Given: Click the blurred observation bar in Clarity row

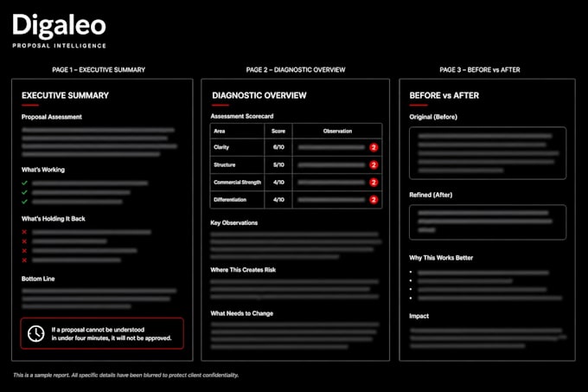Looking at the screenshot, I should click(331, 147).
